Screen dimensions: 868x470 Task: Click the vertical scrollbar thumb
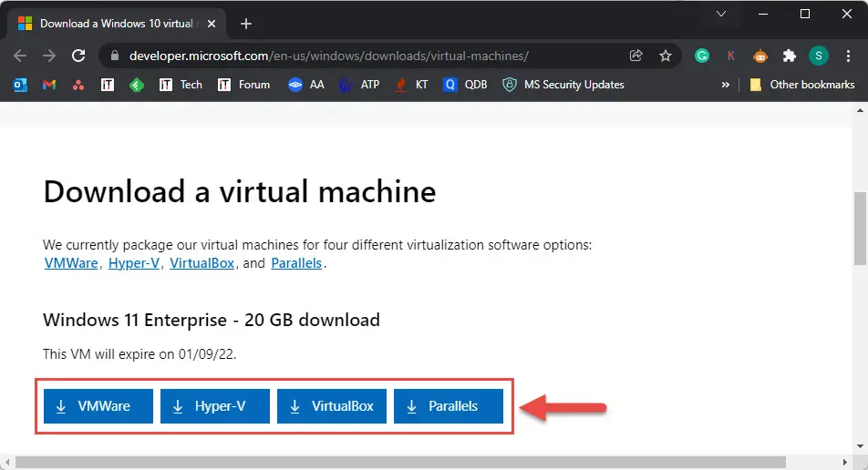click(861, 229)
